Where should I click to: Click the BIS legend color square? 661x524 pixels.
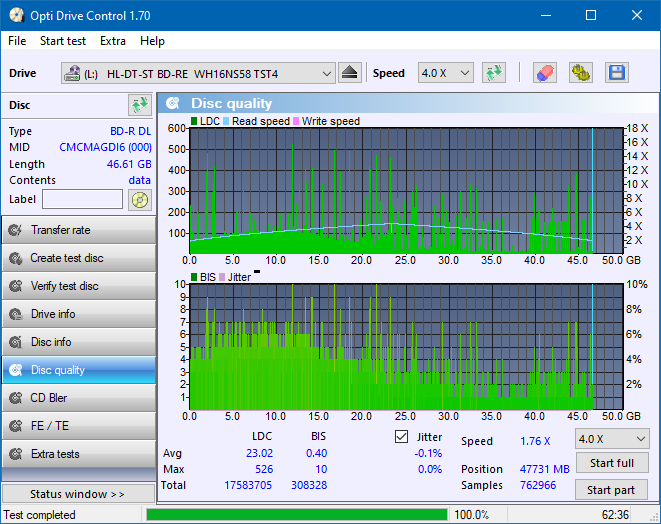[x=194, y=277]
